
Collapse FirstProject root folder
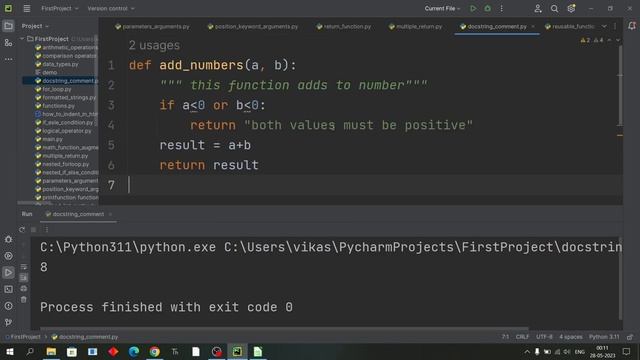pos(22,39)
